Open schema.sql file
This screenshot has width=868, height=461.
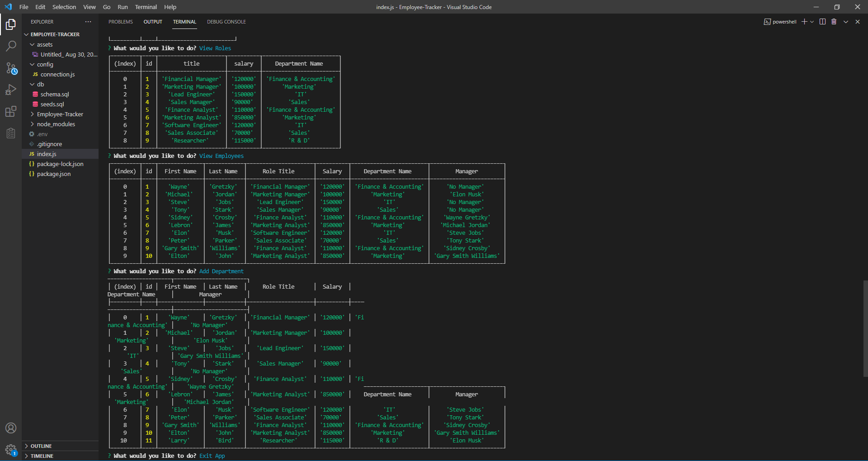pyautogui.click(x=55, y=94)
